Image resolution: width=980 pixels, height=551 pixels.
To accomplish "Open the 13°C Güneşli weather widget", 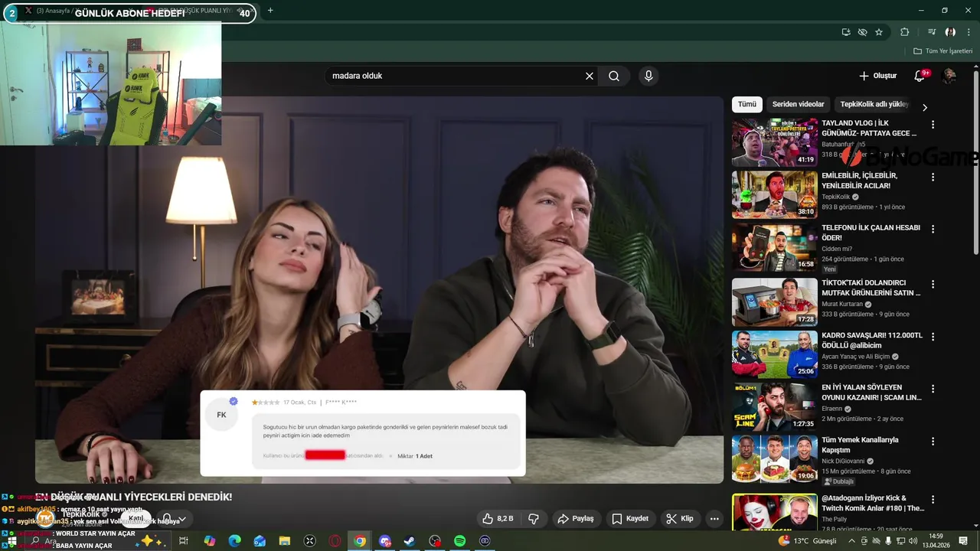I will (x=808, y=541).
